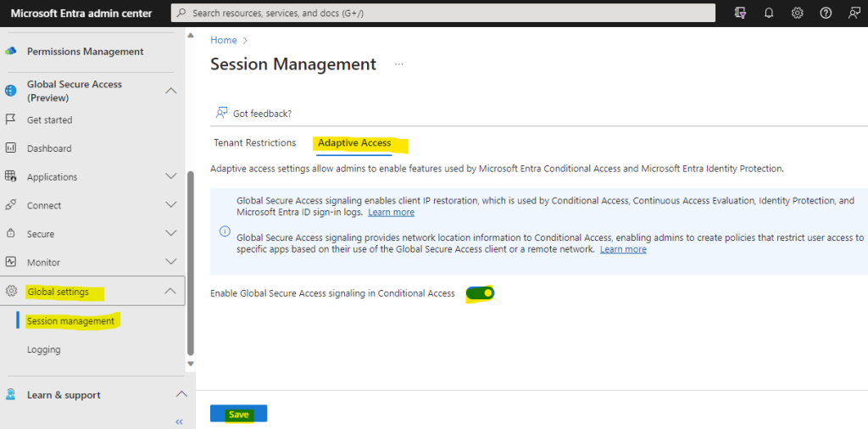Collapse the Global Secure Access section chevron
Screen dimensions: 868x429
[x=171, y=91]
